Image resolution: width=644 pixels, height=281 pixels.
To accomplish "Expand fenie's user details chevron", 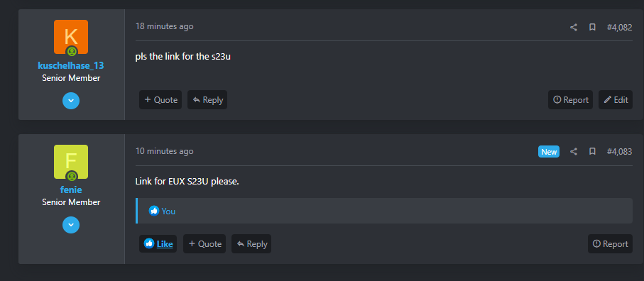I will tap(71, 225).
